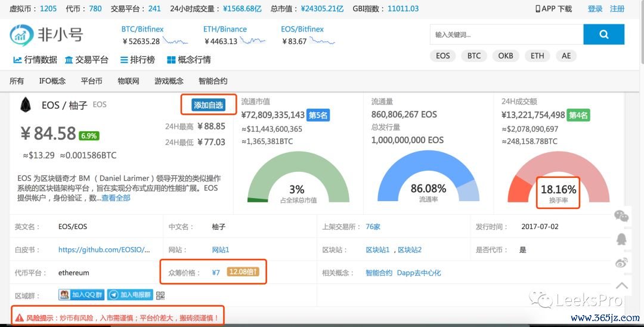Image resolution: width=644 pixels, height=327 pixels.
Task: Open the QQ share icon
Action: click(621, 239)
